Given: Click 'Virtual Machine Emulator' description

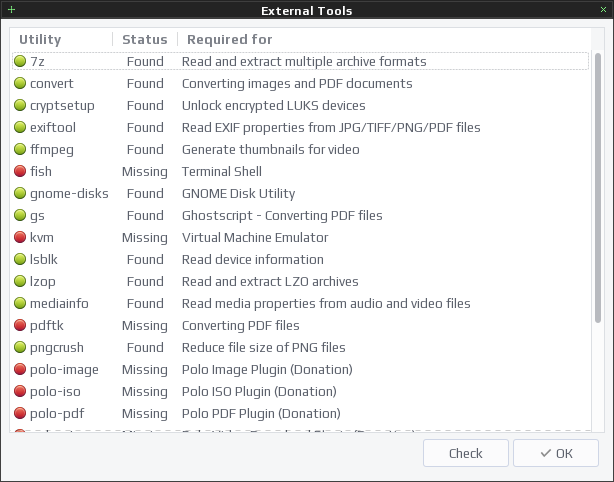Looking at the screenshot, I should (x=255, y=237).
